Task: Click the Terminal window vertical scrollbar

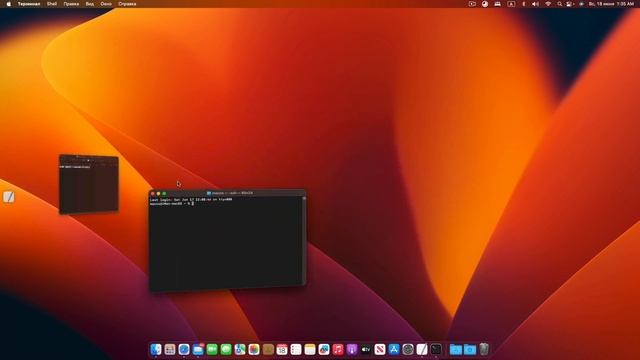Action: 304,241
